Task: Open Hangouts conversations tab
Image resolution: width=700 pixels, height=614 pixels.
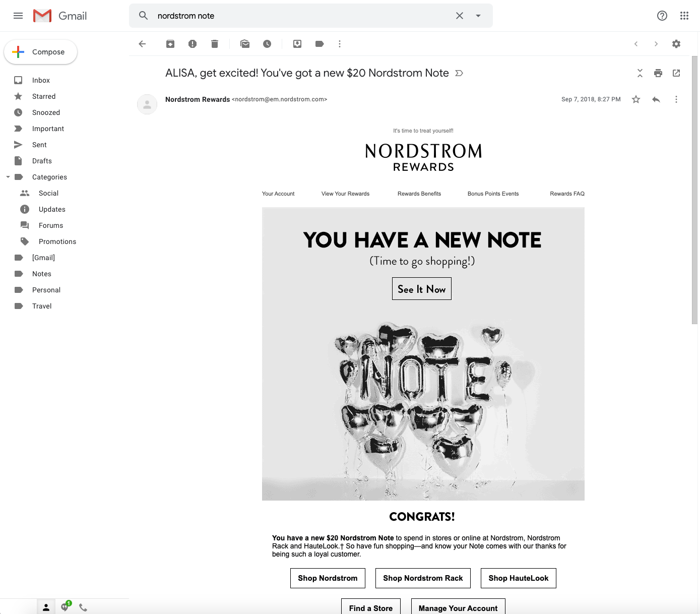Action: pos(65,607)
